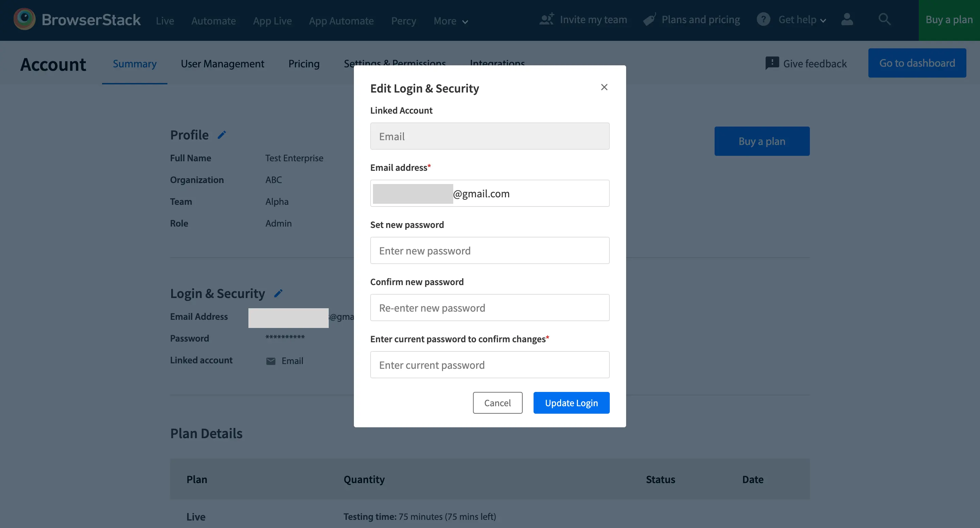Click Update Login to save changes
This screenshot has height=528, width=980.
point(571,402)
